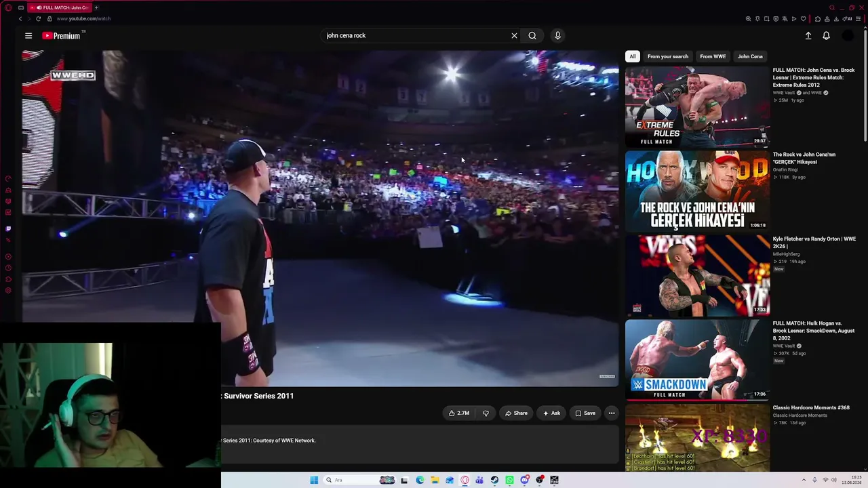
Task: Click the MileHighSerg channel name
Action: pyautogui.click(x=787, y=254)
